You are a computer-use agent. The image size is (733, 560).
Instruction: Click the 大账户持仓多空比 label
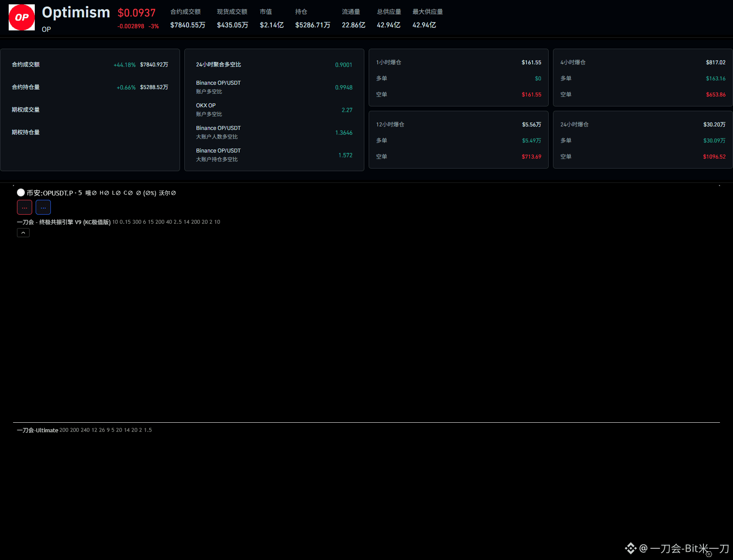[x=217, y=159]
